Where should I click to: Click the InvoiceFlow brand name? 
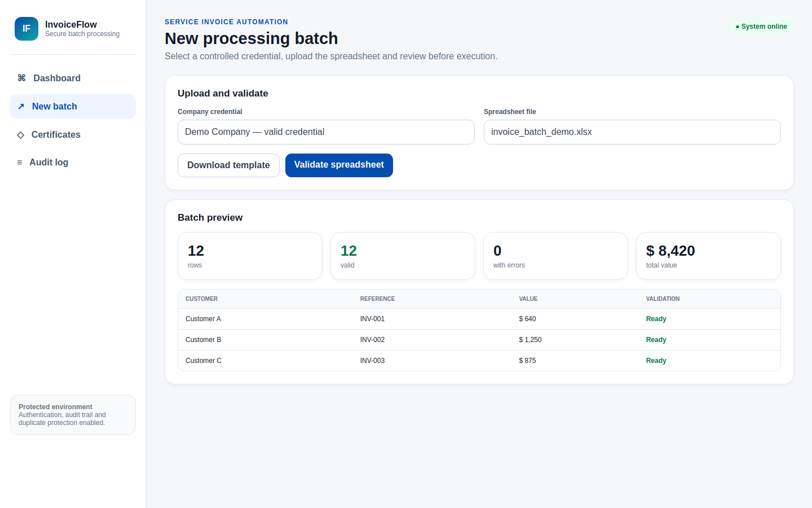[x=71, y=24]
